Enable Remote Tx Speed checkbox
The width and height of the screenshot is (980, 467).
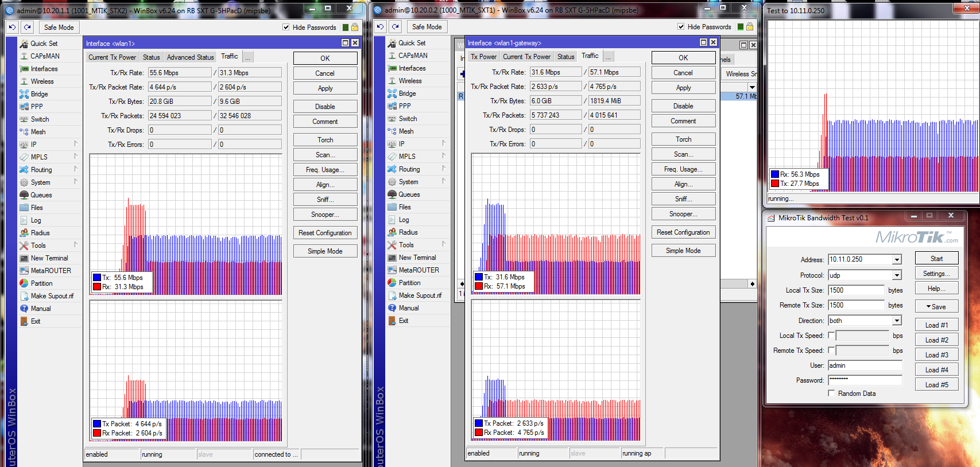(x=831, y=350)
